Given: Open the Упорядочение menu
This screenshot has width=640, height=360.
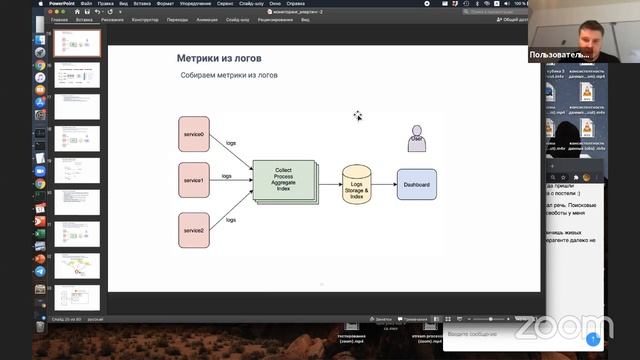Looking at the screenshot, I should (195, 3).
